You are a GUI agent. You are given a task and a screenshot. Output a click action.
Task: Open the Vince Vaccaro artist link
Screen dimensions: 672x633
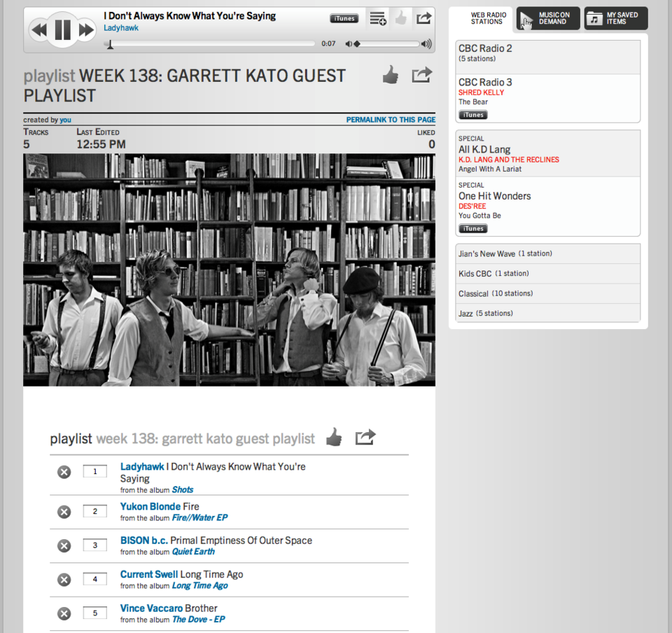[x=152, y=608]
